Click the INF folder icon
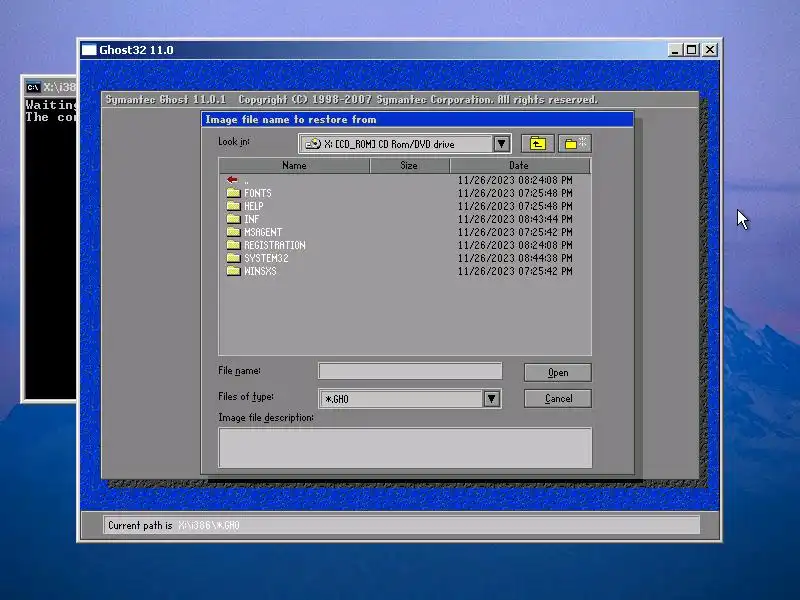The width and height of the screenshot is (800, 600). point(234,218)
